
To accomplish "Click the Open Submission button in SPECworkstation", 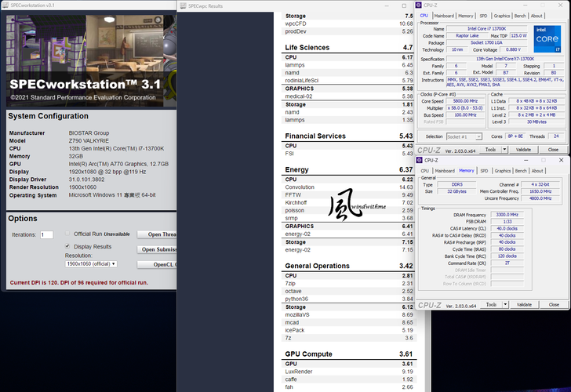I will click(x=157, y=249).
